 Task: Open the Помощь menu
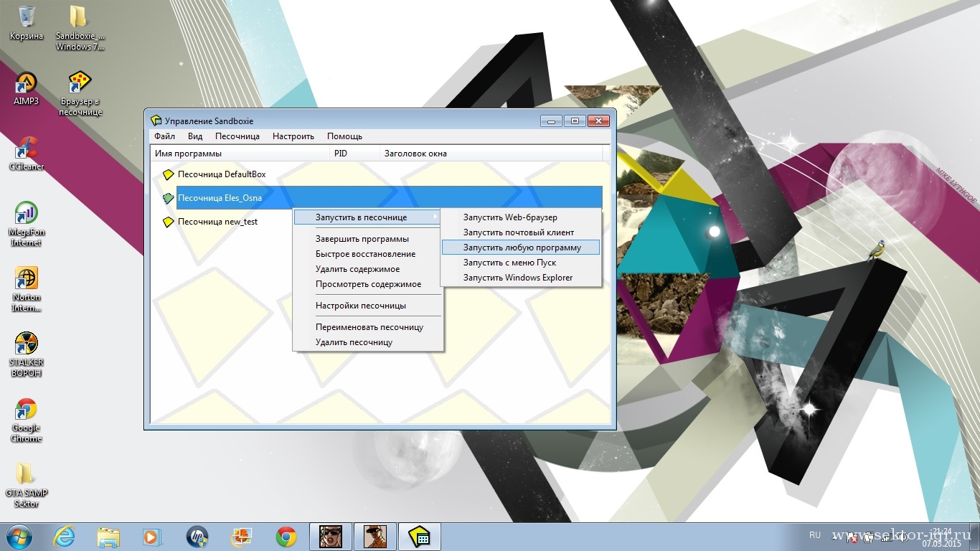pos(344,136)
